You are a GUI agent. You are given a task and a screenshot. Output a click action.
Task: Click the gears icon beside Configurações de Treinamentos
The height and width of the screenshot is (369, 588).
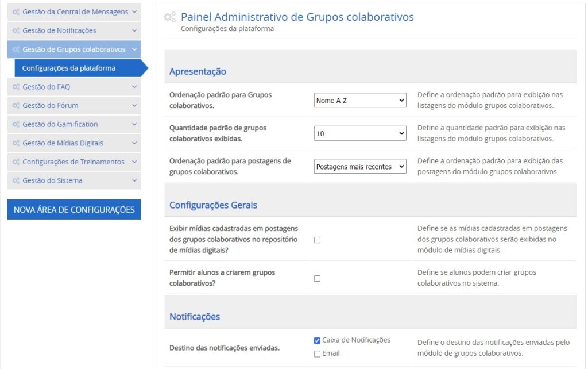click(16, 162)
